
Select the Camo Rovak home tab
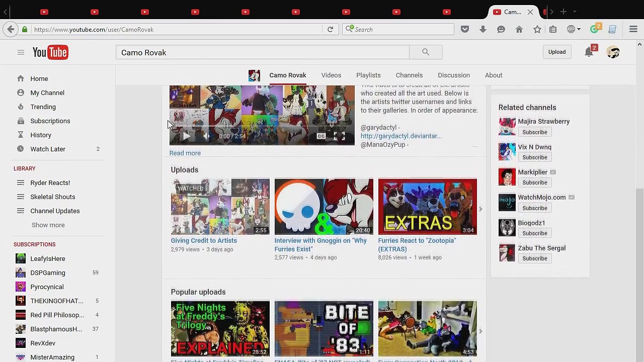click(288, 75)
